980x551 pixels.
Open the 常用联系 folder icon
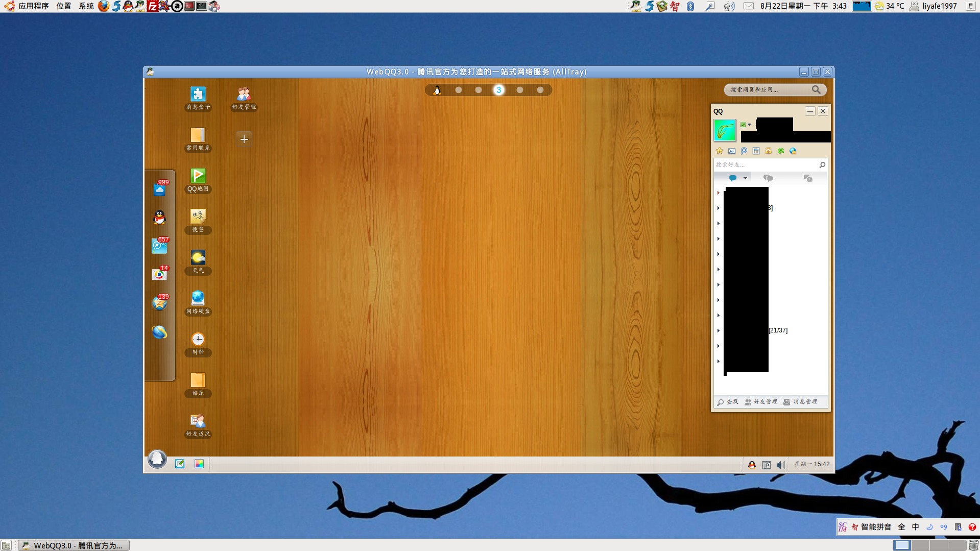pyautogui.click(x=198, y=139)
